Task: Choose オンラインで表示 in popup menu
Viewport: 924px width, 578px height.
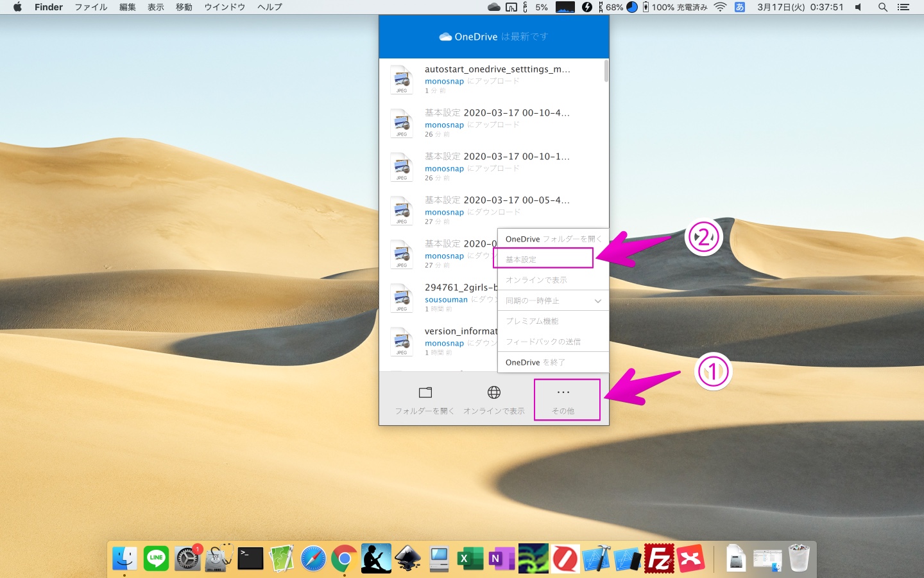Action: click(553, 280)
